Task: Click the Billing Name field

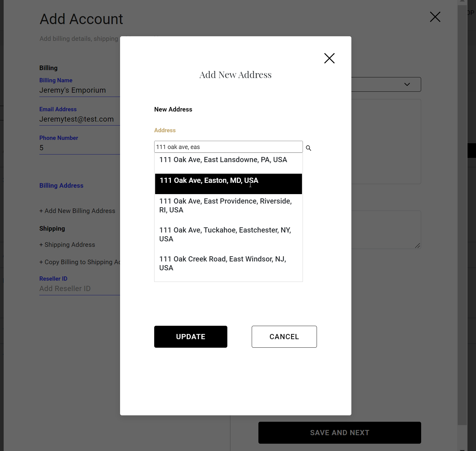Action: [x=79, y=90]
